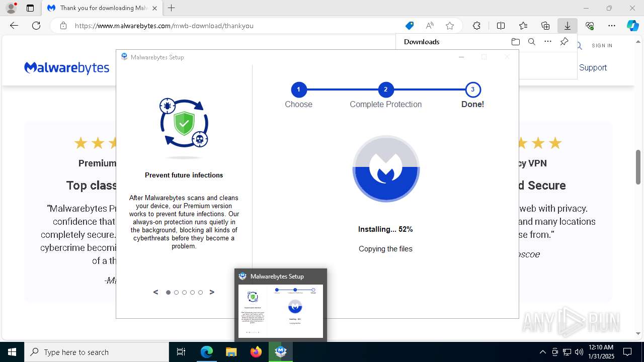Open Favorites list icon

click(523, 26)
